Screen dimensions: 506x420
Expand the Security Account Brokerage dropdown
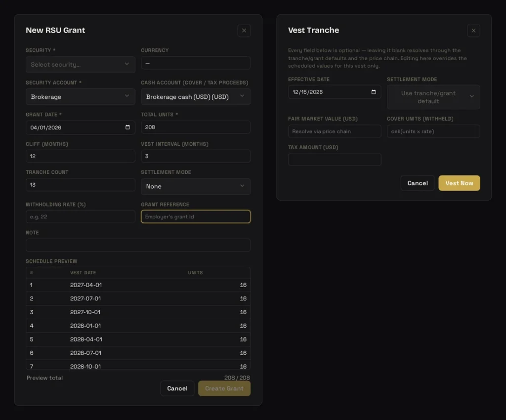pos(81,97)
